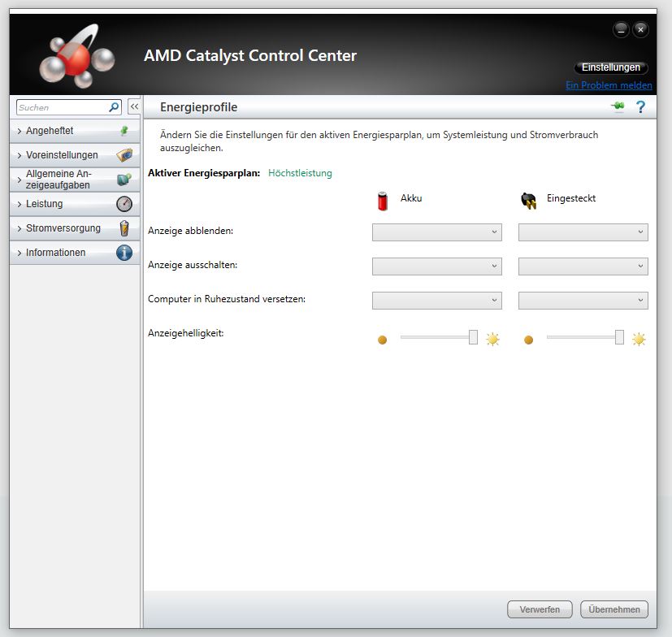The image size is (672, 637).
Task: Follow the Ein Problem melden link
Action: [x=609, y=85]
